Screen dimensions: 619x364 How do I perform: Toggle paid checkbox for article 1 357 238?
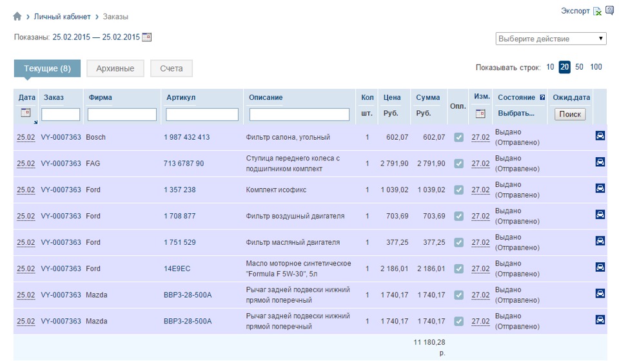pos(459,190)
